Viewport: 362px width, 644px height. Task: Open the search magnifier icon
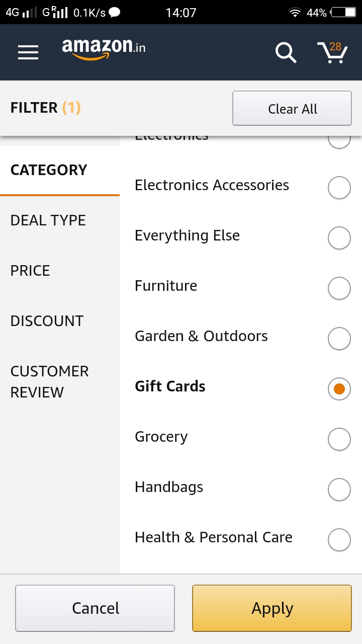[286, 52]
